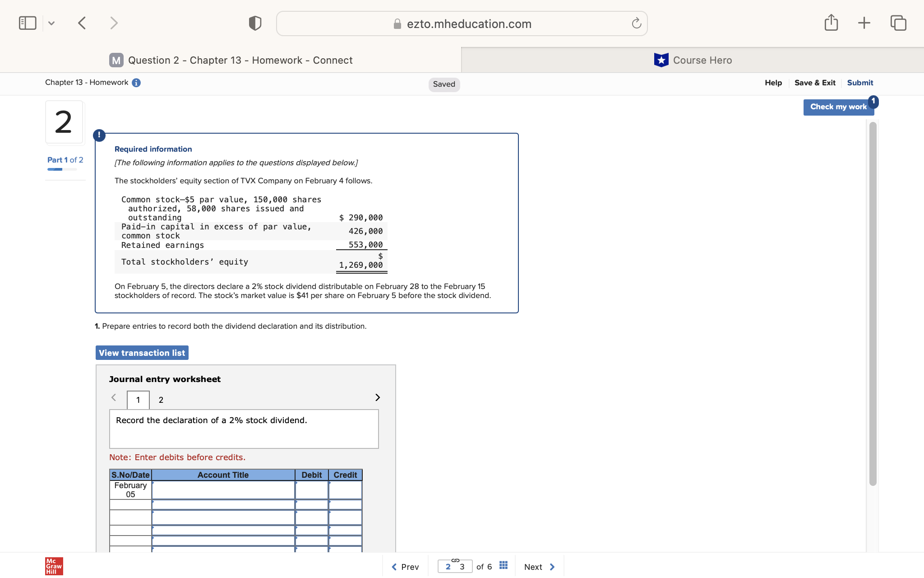This screenshot has height=578, width=924.
Task: Select worksheet tab 2
Action: 161,400
